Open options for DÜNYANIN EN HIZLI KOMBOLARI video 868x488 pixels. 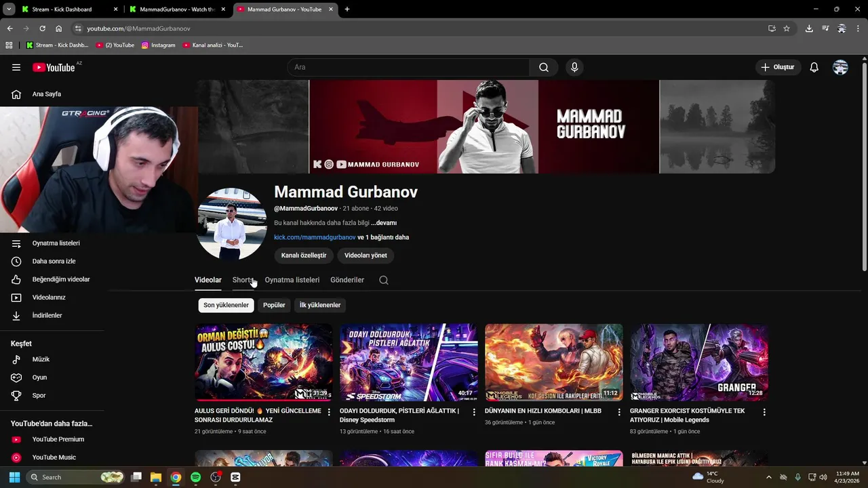pos(619,412)
